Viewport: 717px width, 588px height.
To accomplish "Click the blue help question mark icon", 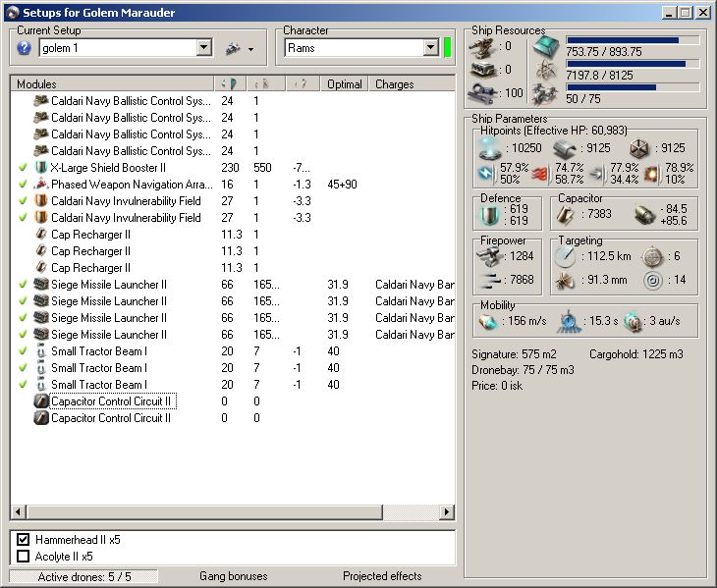I will point(25,48).
